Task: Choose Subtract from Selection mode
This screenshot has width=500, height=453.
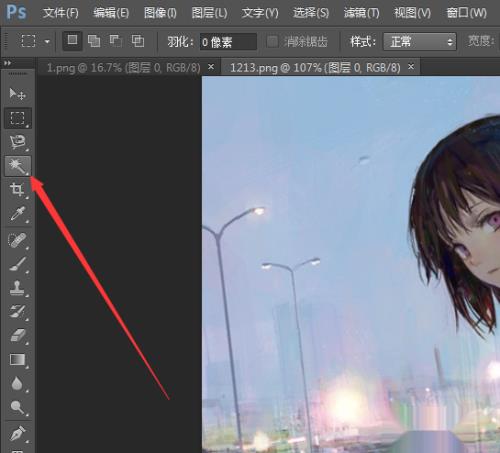Action: 116,41
